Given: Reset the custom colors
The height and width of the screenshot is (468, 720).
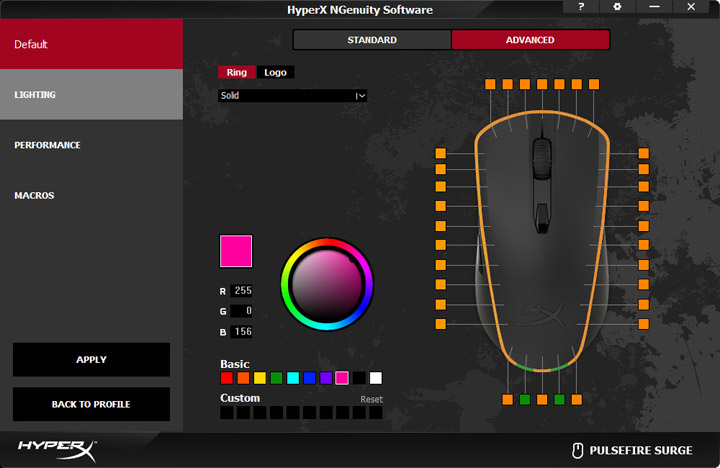Looking at the screenshot, I should (x=371, y=400).
